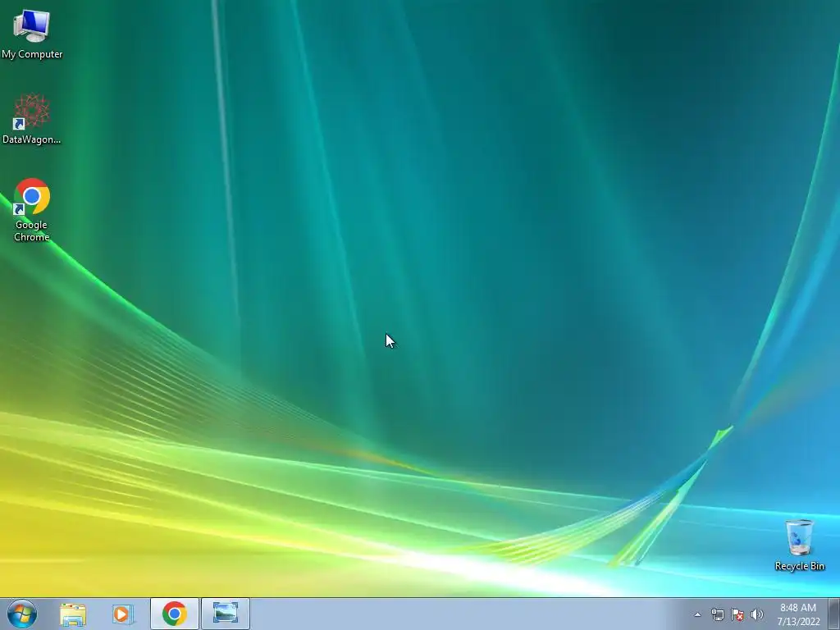Open the network status tray icon
Viewport: 840px width, 630px height.
coord(717,614)
